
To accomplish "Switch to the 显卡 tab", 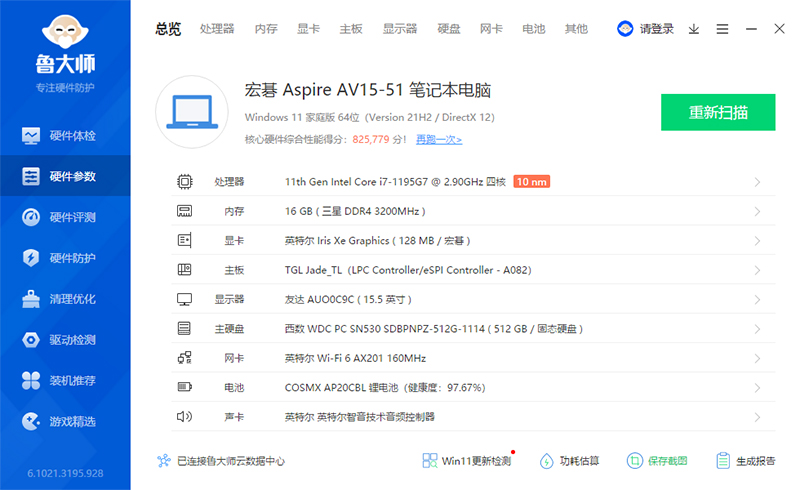I will (308, 29).
